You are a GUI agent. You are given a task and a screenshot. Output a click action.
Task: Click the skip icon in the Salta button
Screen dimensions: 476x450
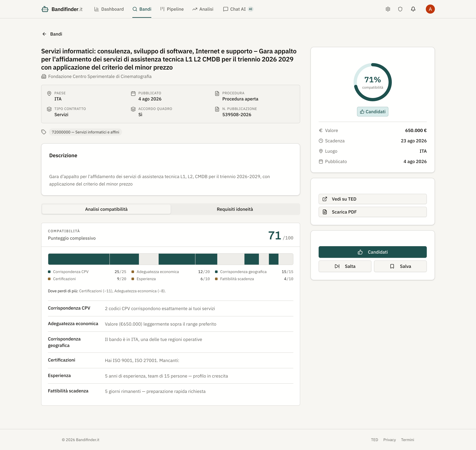tap(337, 266)
